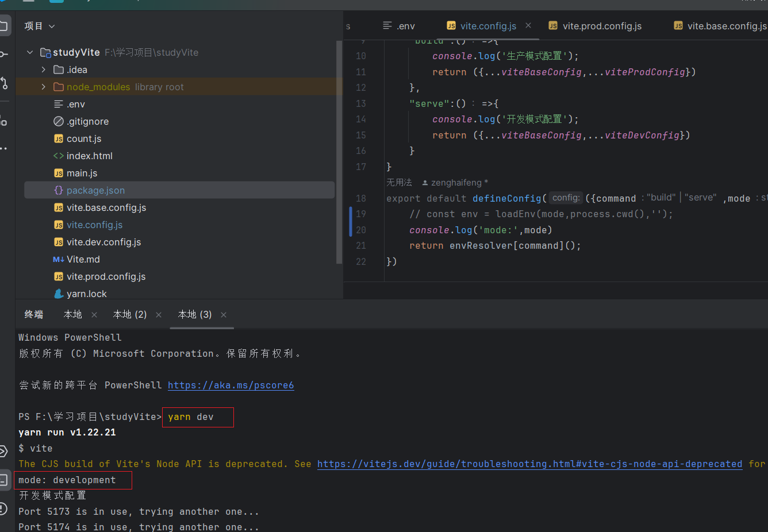Image resolution: width=768 pixels, height=532 pixels.
Task: Select the 本地 (2) terminal tab
Action: point(130,315)
